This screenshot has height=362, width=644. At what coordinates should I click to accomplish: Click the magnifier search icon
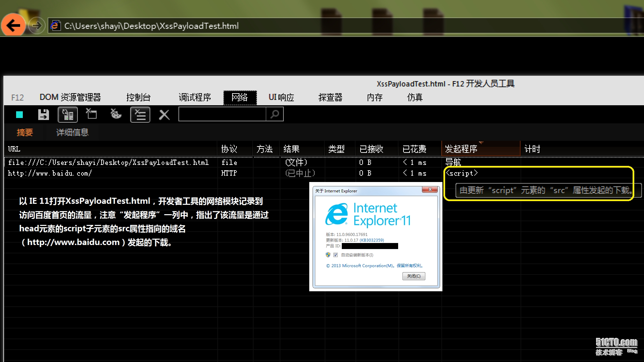click(x=275, y=114)
